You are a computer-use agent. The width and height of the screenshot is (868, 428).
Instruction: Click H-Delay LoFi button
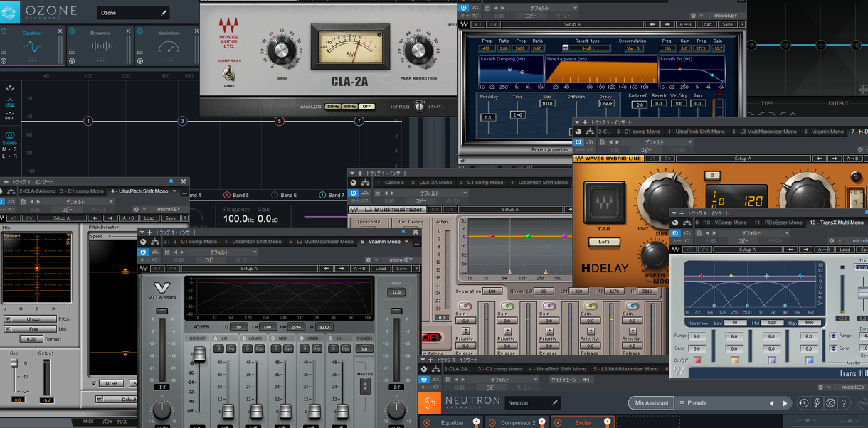603,242
